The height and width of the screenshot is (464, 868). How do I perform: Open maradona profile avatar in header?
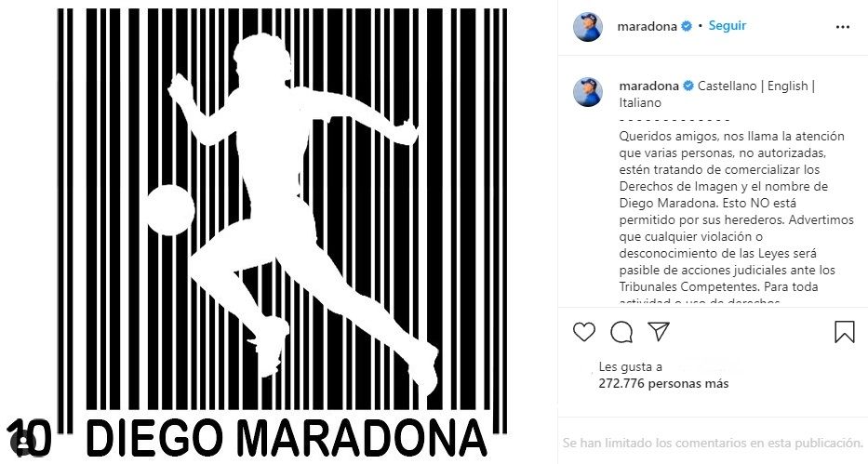(x=588, y=27)
